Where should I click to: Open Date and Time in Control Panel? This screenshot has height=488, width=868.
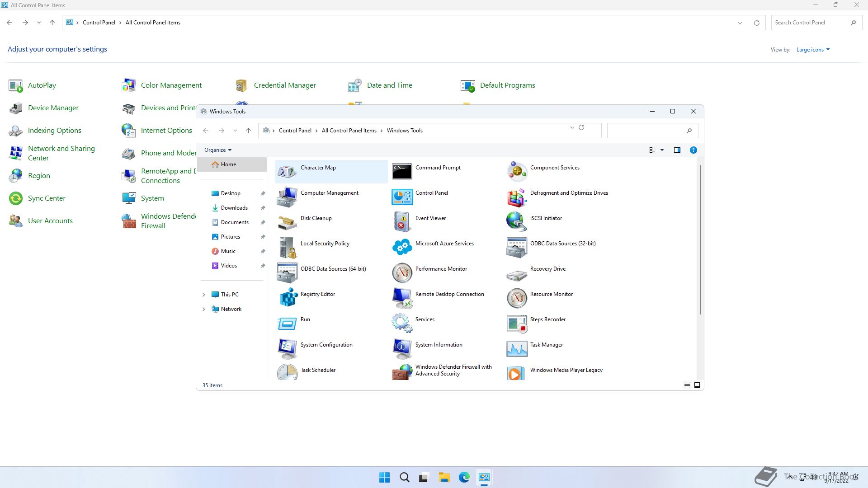pos(380,85)
